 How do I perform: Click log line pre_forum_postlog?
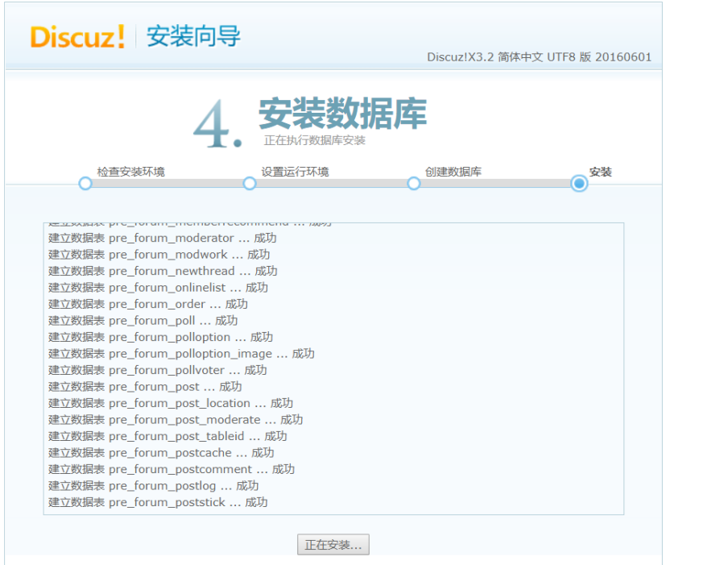154,485
